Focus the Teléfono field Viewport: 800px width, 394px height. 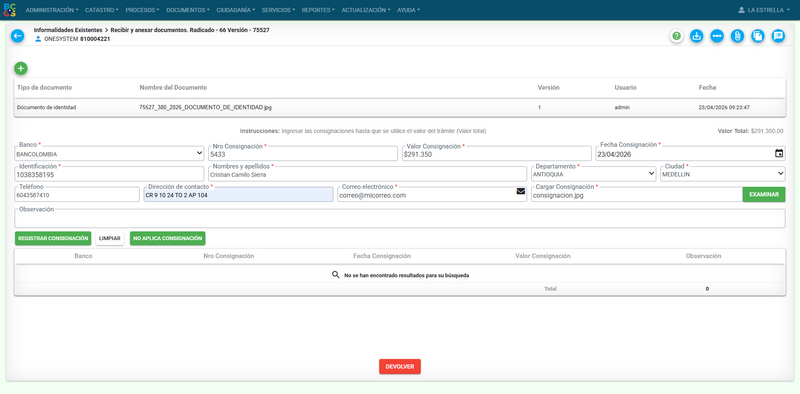click(x=77, y=194)
